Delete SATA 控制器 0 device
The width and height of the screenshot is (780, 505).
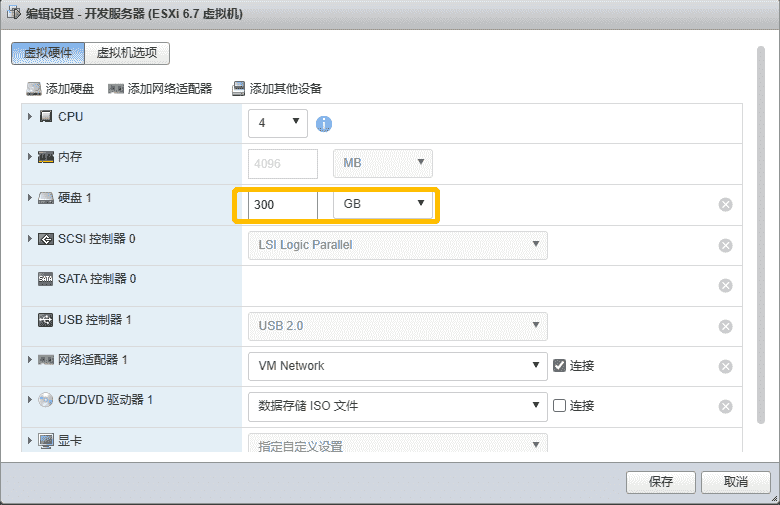[726, 285]
